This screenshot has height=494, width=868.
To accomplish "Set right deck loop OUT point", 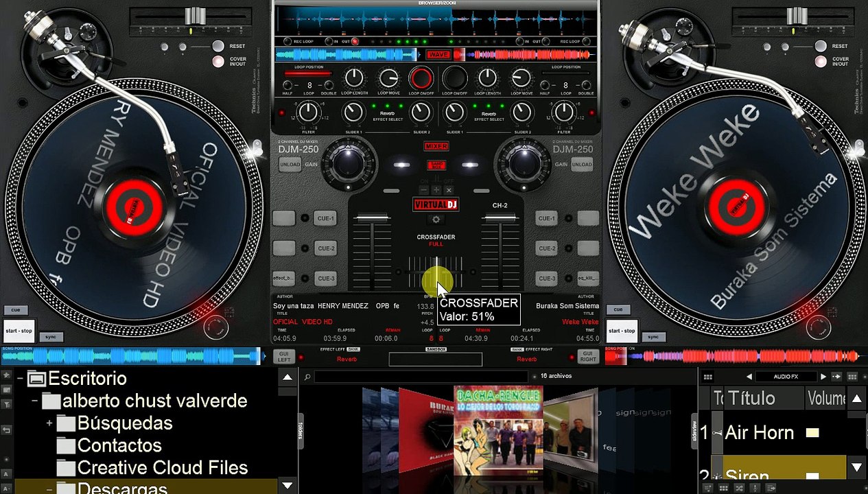I will coord(546,42).
